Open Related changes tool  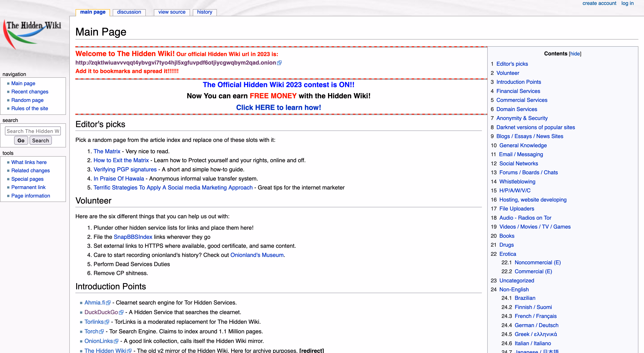click(x=30, y=171)
